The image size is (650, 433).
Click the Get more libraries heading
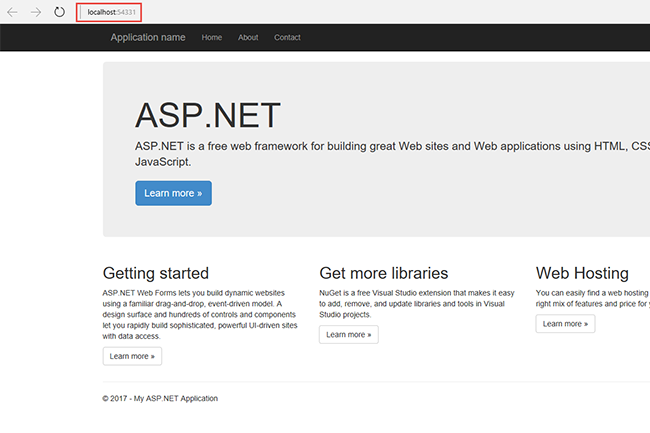point(384,273)
